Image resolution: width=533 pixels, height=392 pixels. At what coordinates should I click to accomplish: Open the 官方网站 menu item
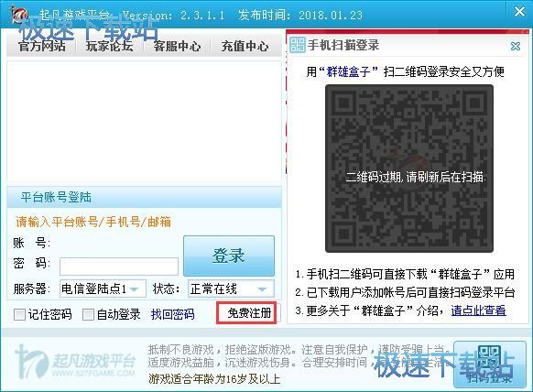(42, 46)
